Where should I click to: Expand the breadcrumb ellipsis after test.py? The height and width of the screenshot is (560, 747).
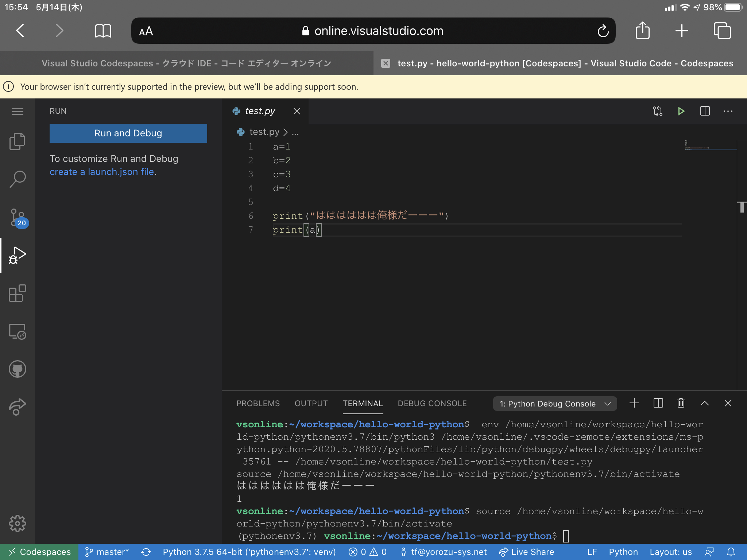(295, 132)
